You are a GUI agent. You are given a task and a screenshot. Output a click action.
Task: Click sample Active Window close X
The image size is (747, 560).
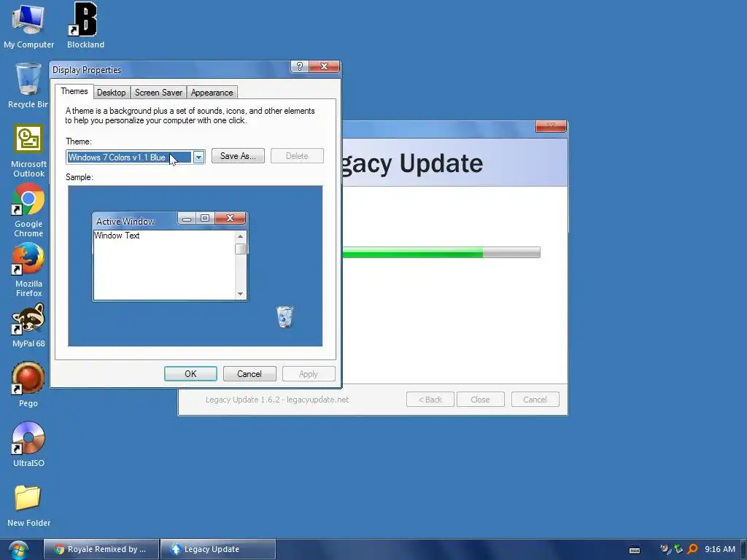tap(230, 218)
